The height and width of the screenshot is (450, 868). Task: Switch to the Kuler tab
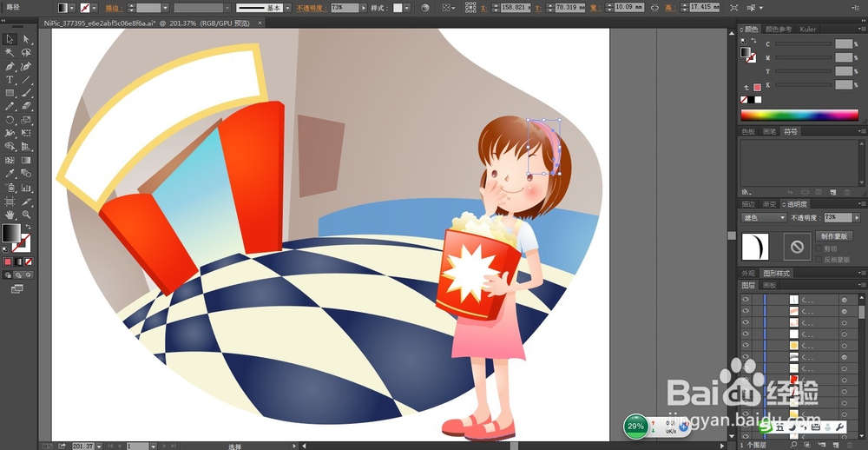coord(807,30)
